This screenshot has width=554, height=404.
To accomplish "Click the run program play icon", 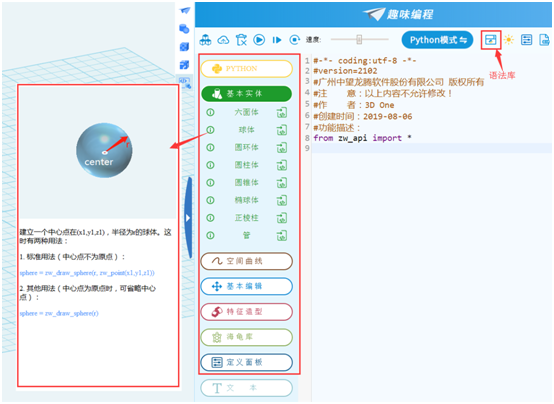I will click(x=259, y=40).
